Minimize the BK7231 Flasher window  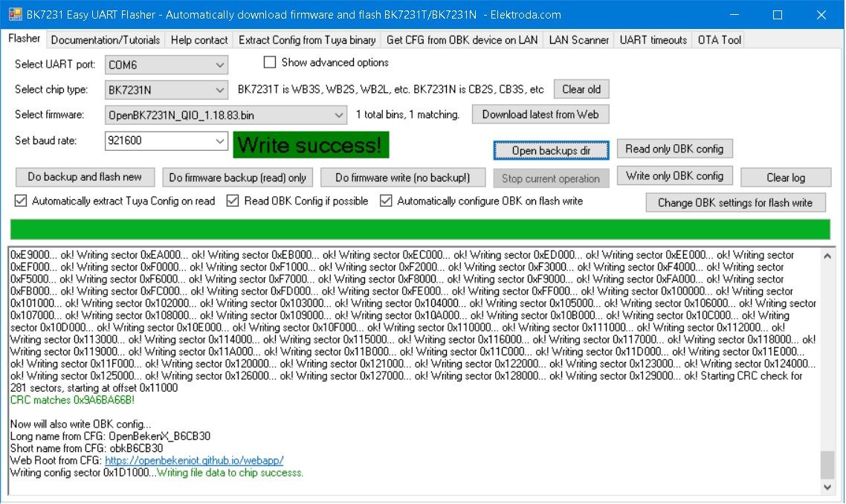pyautogui.click(x=734, y=15)
